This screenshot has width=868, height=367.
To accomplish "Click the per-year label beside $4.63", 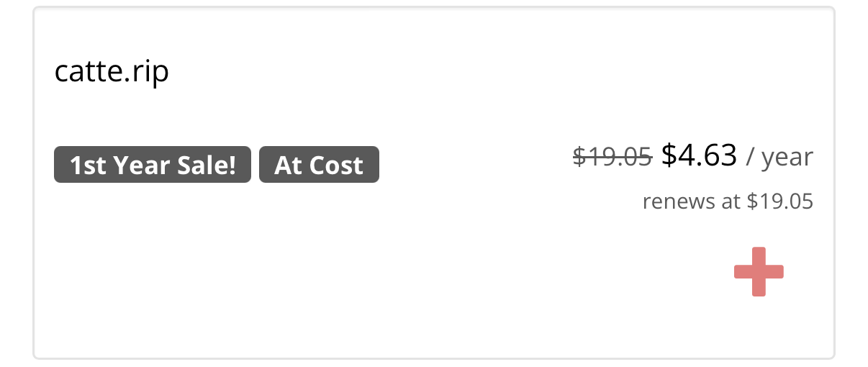I will coord(779,157).
